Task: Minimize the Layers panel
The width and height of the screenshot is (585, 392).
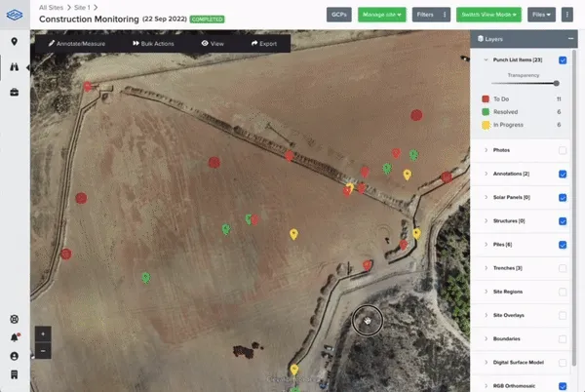Action: coord(570,38)
